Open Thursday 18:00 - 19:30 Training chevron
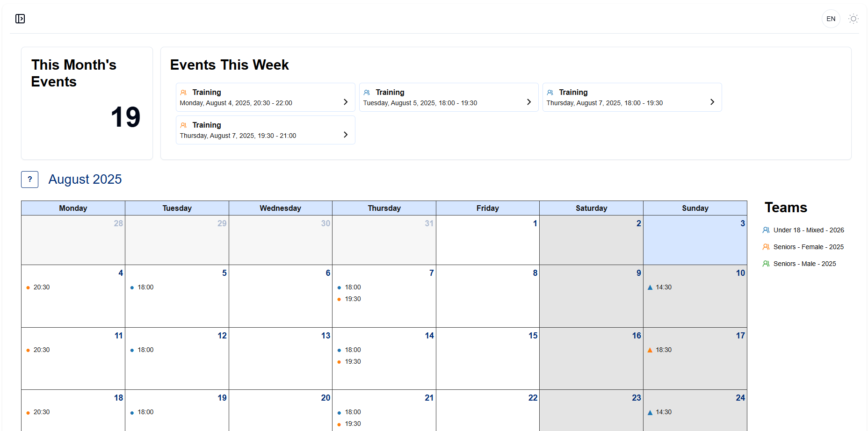Viewport: 868px width, 431px height. 712,102
